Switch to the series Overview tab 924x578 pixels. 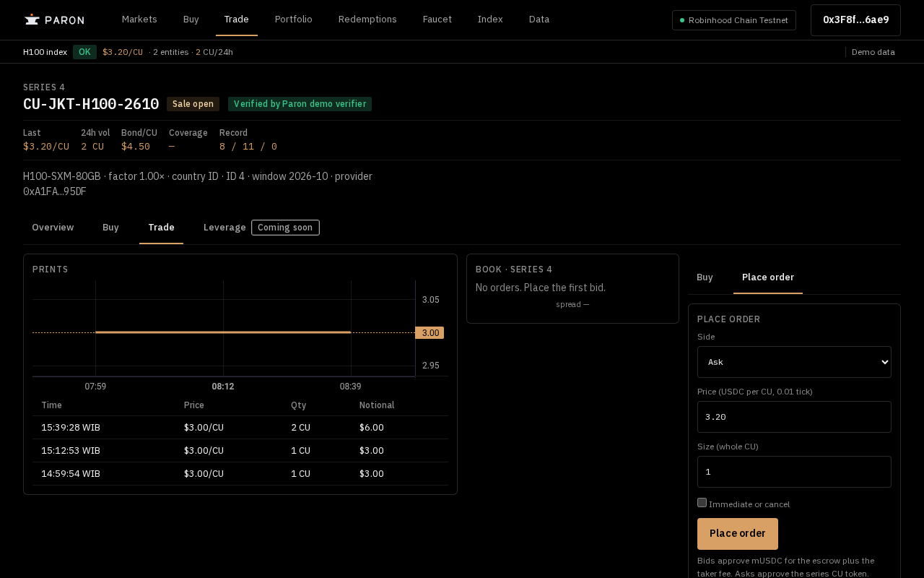tap(53, 228)
